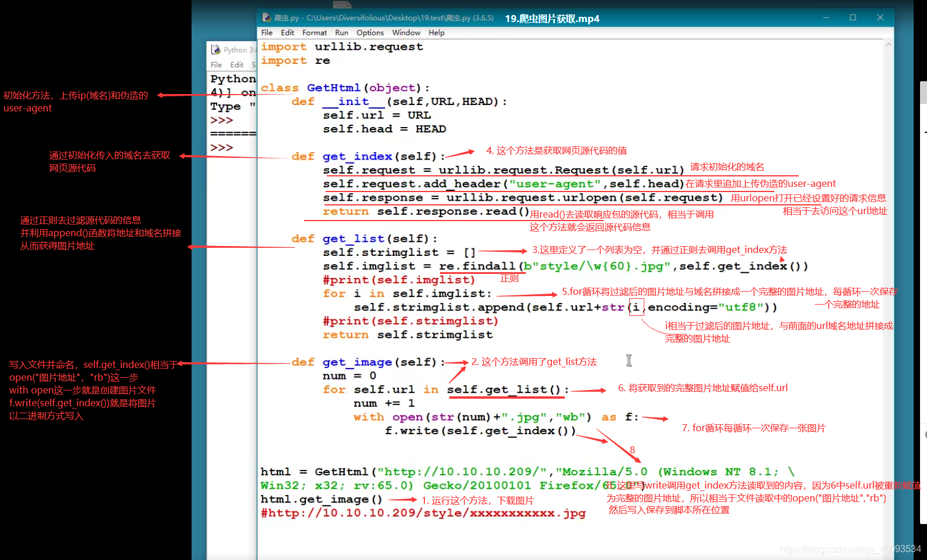This screenshot has width=927, height=560.
Task: Click 'return self.strimglist' line
Action: 408,335
